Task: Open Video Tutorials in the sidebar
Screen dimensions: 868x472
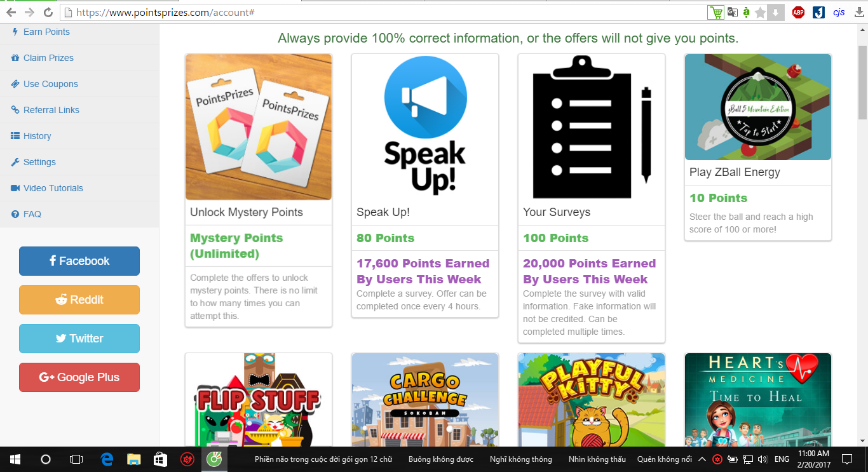Action: 79,188
